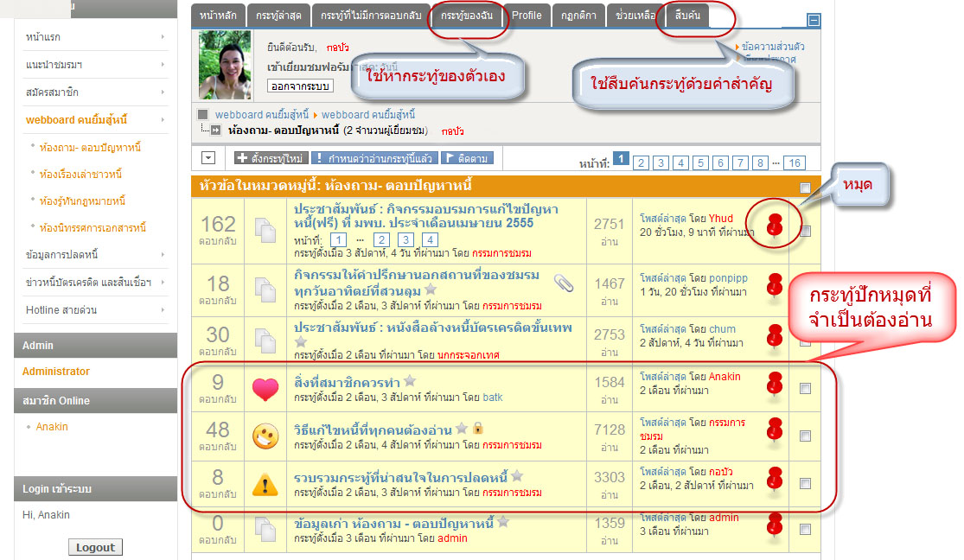Click the Logout button in the sidebar
The image size is (964, 560).
pos(95,547)
